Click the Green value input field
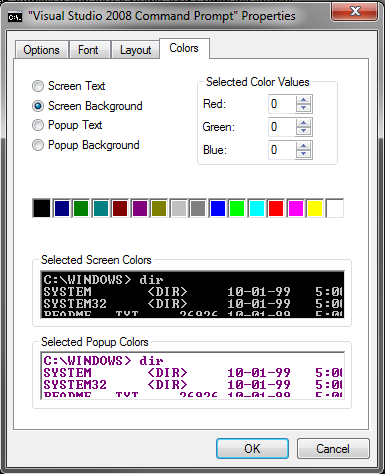 click(282, 127)
